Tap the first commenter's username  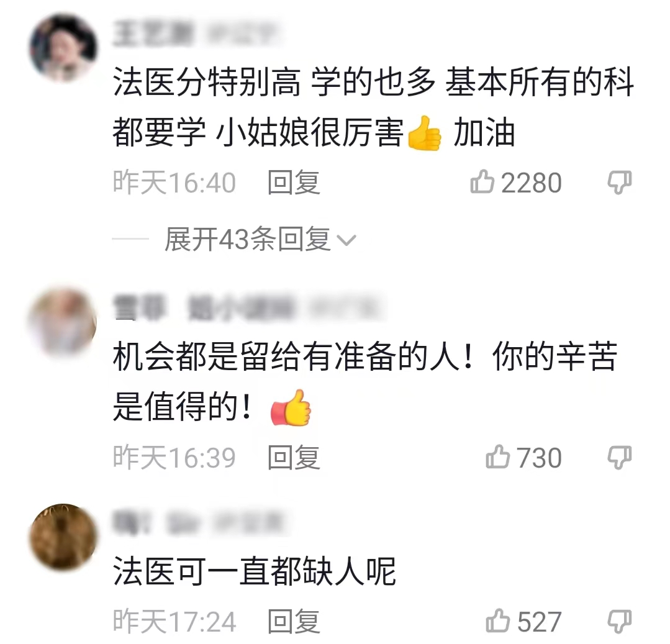[153, 34]
